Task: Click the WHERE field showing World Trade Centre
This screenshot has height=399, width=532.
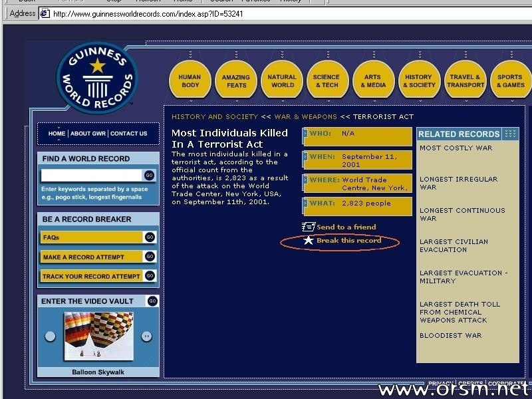Action: (x=358, y=184)
